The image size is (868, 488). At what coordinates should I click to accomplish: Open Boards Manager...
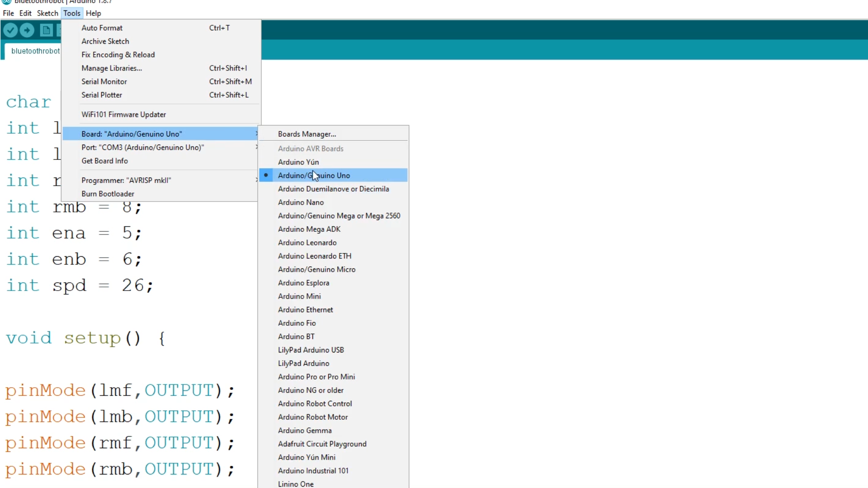point(333,134)
